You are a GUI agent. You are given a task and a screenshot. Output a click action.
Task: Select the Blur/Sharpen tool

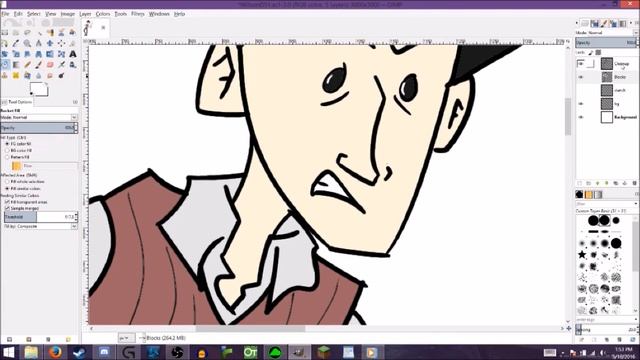click(x=38, y=76)
